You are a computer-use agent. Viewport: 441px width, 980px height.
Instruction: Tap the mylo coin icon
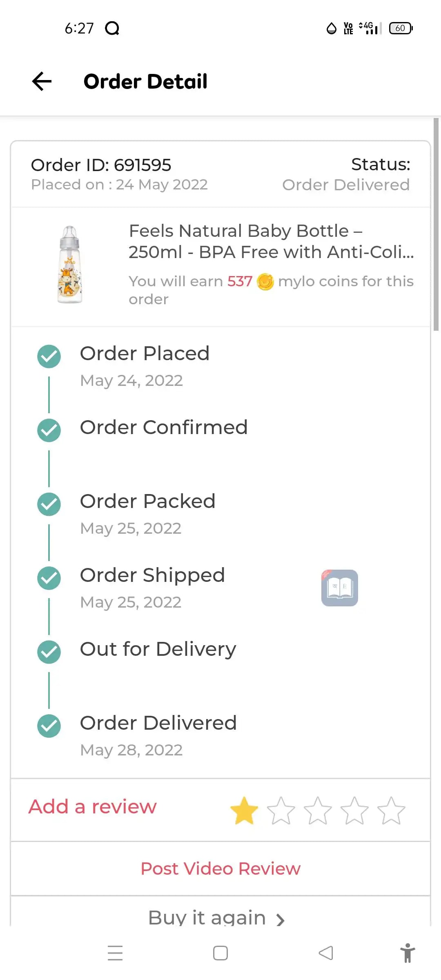(265, 281)
